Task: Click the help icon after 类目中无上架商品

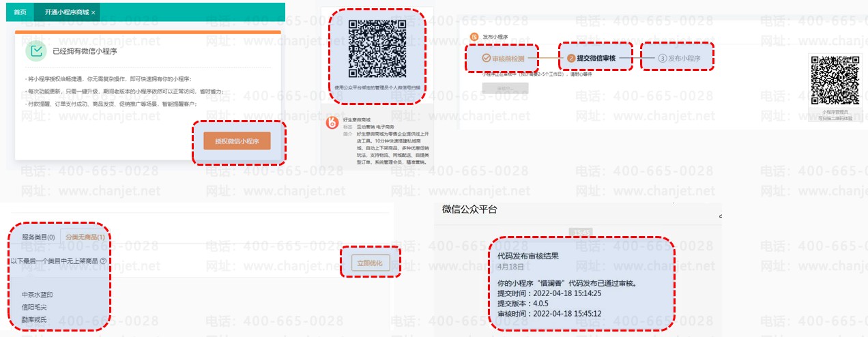Action: [103, 261]
